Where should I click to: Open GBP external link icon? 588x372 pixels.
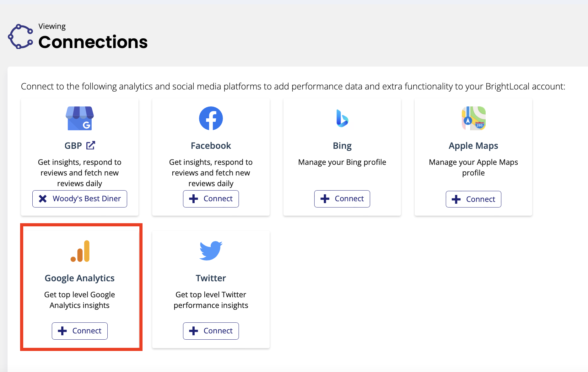(91, 145)
